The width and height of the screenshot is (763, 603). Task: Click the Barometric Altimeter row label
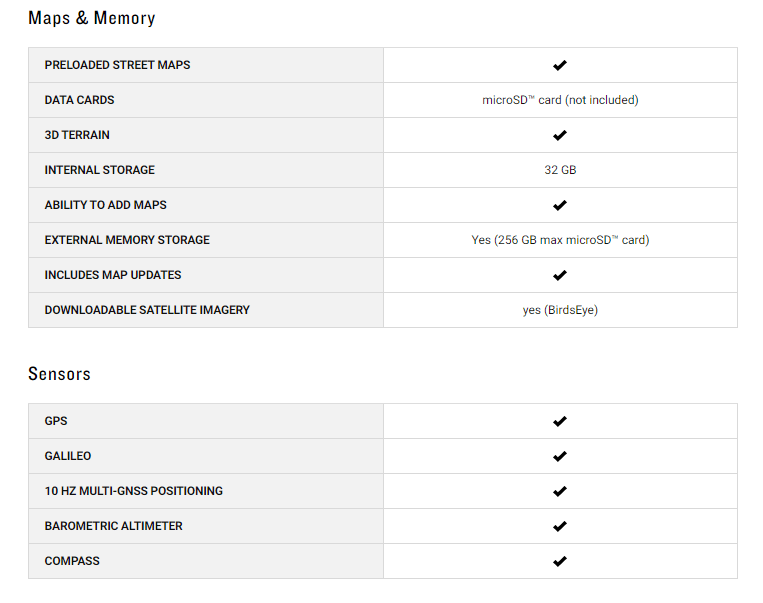[x=113, y=526]
